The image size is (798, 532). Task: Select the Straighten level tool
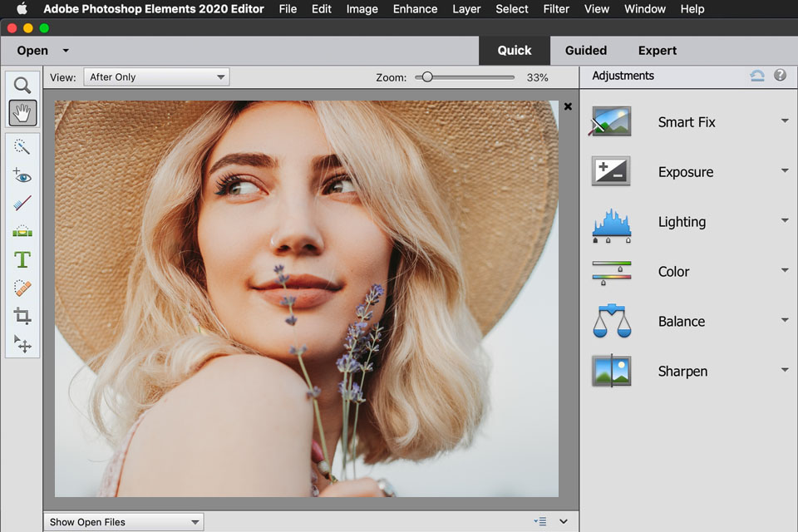pos(22,231)
